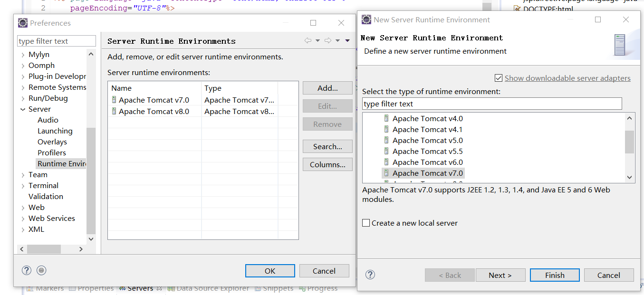This screenshot has height=295, width=644.
Task: Click Next > button
Action: coord(500,275)
